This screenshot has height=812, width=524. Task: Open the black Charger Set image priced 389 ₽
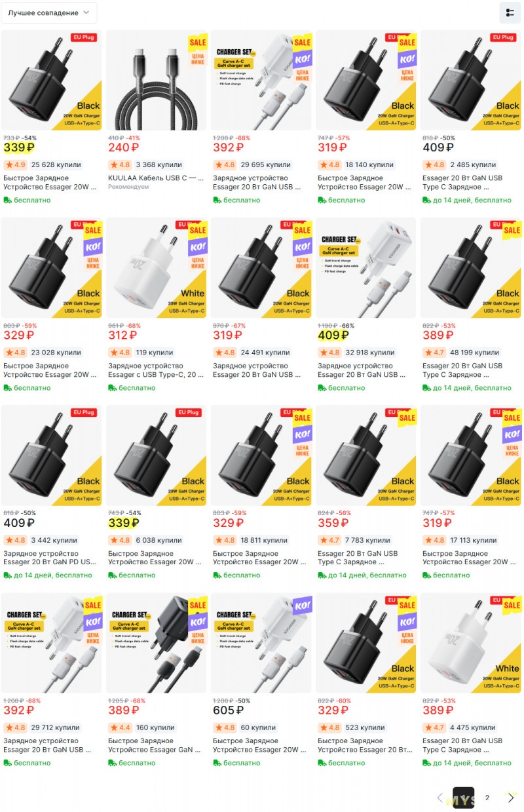click(x=156, y=643)
